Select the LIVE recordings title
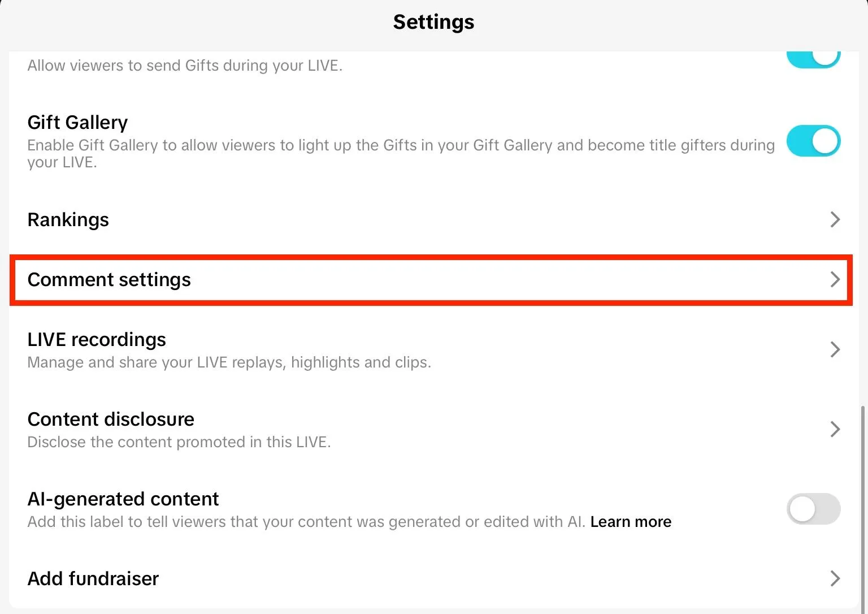The image size is (868, 614). click(x=97, y=340)
